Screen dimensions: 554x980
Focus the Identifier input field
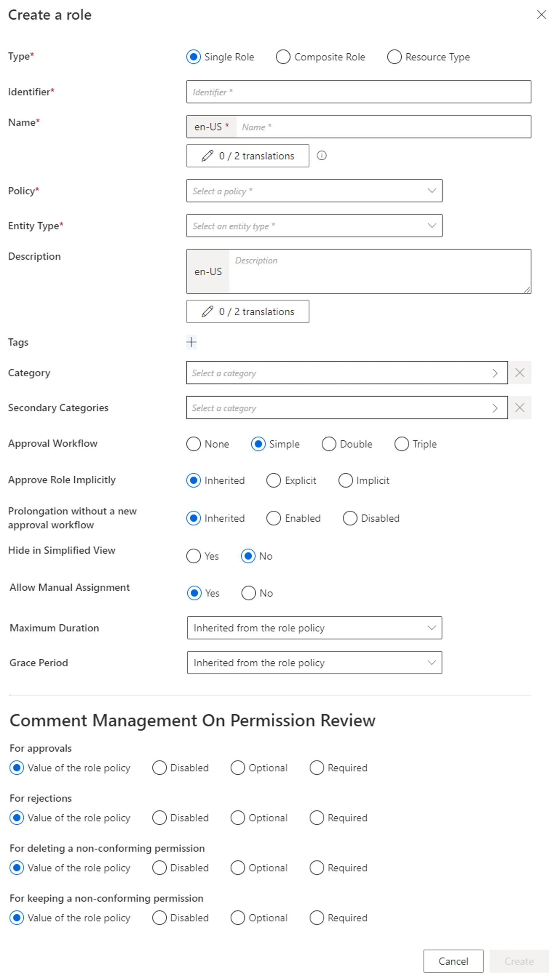359,92
